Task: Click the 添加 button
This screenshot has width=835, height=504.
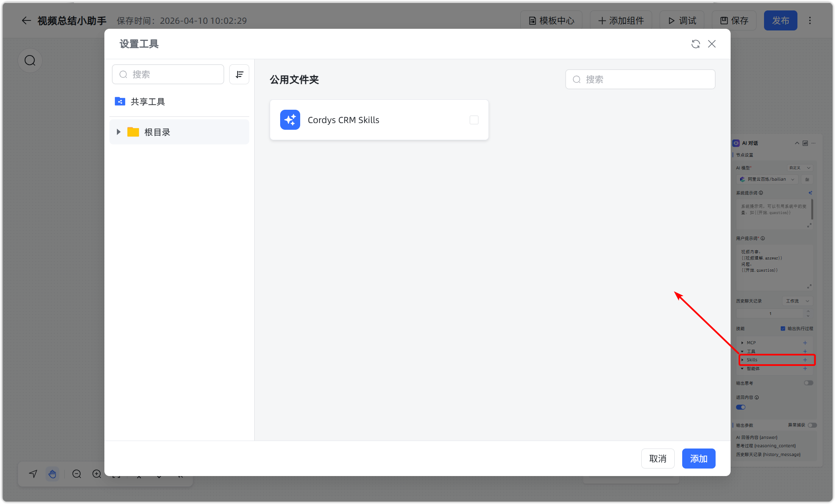Action: tap(698, 459)
